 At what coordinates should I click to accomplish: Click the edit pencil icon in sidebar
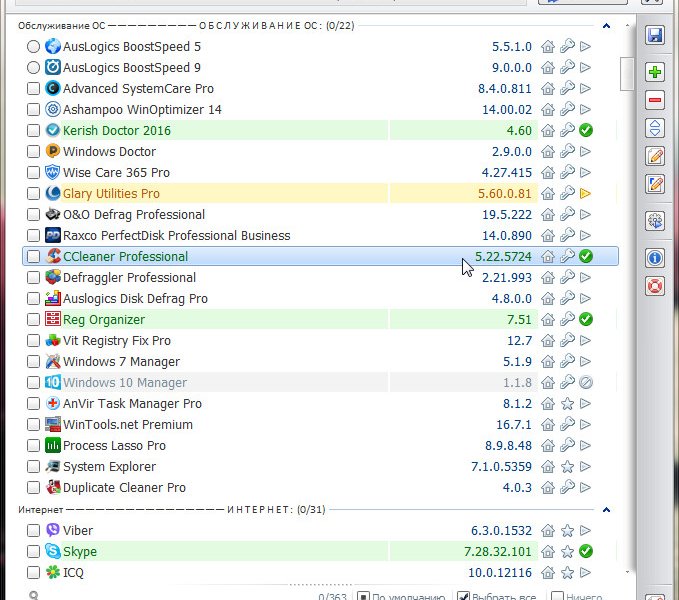(x=655, y=156)
